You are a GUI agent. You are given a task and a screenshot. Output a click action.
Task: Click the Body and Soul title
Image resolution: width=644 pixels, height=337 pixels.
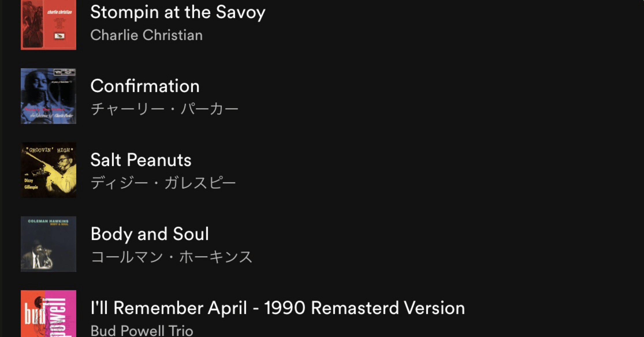point(150,234)
